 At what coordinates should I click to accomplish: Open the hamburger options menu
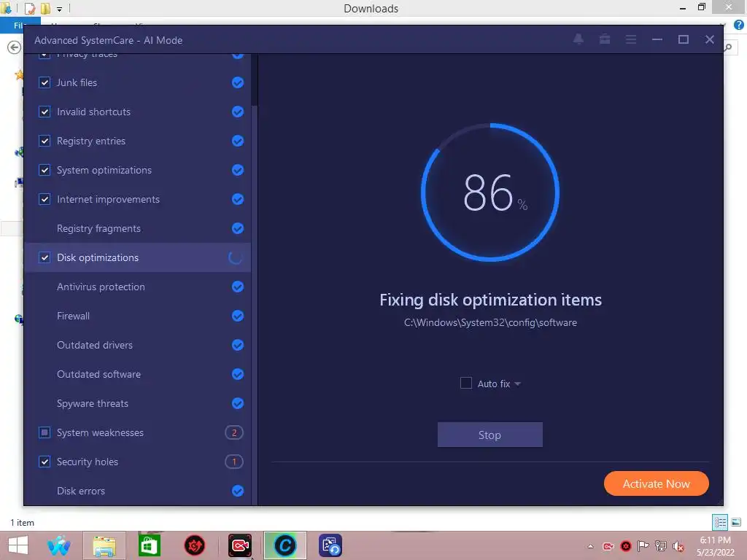[631, 39]
